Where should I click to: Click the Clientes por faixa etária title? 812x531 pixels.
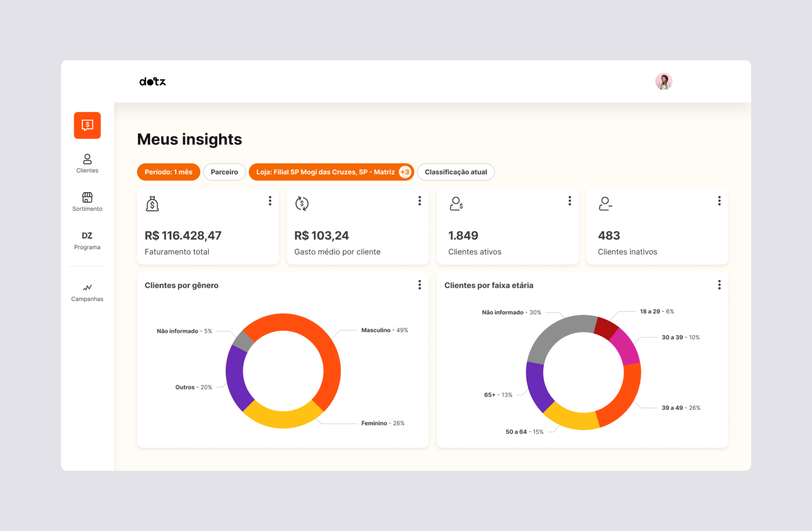(489, 285)
